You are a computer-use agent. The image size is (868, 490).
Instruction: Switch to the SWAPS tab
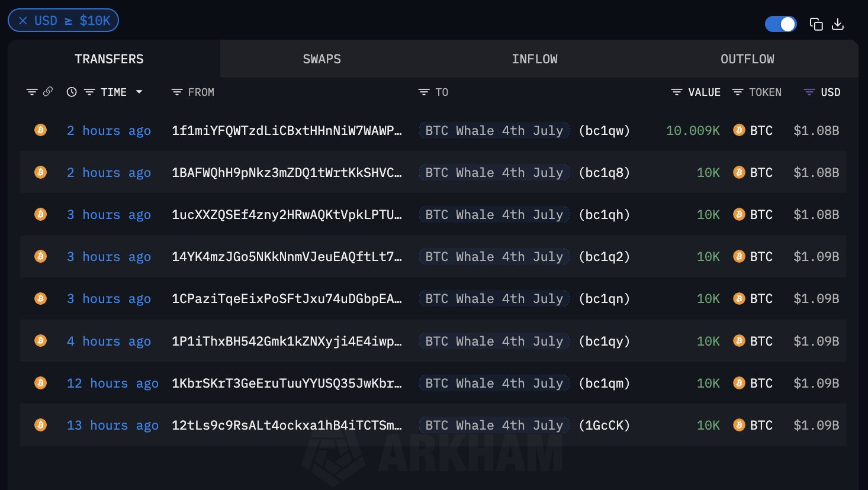pyautogui.click(x=322, y=59)
